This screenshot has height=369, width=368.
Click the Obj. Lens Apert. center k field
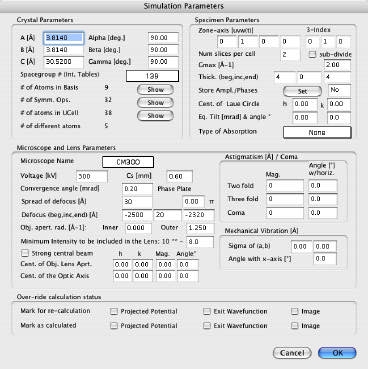143,265
